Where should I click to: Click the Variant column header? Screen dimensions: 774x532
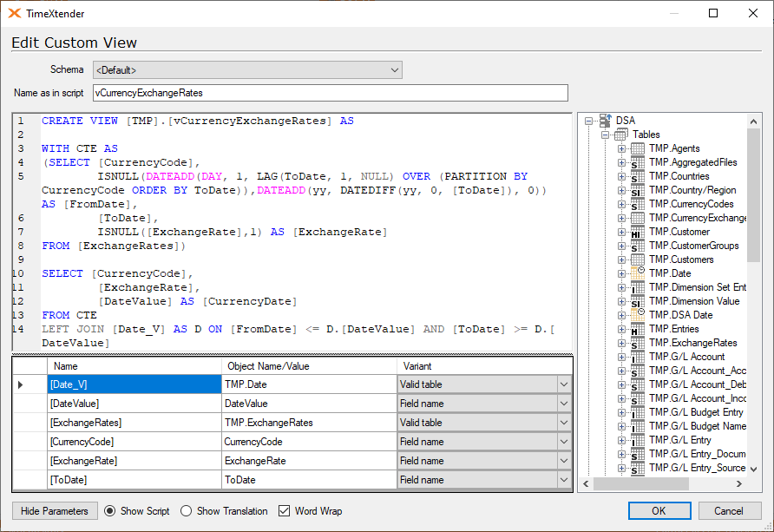(x=484, y=366)
